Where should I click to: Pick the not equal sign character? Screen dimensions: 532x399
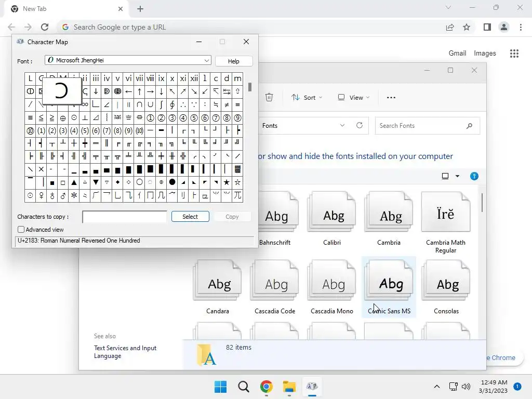coord(227,104)
